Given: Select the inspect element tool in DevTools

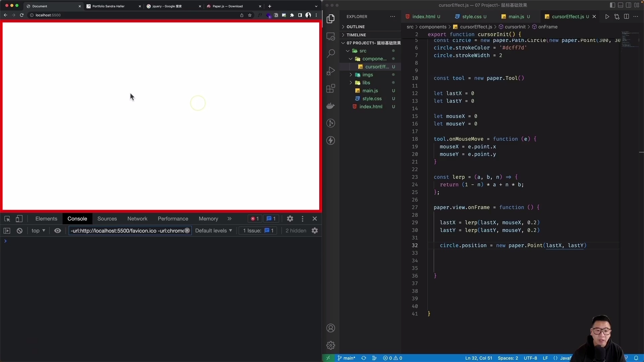Looking at the screenshot, I should click(7, 219).
